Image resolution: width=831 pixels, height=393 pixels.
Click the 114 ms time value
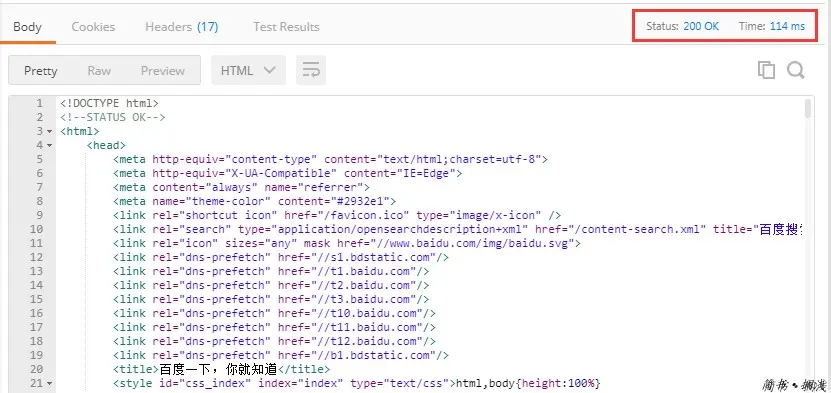(x=788, y=26)
